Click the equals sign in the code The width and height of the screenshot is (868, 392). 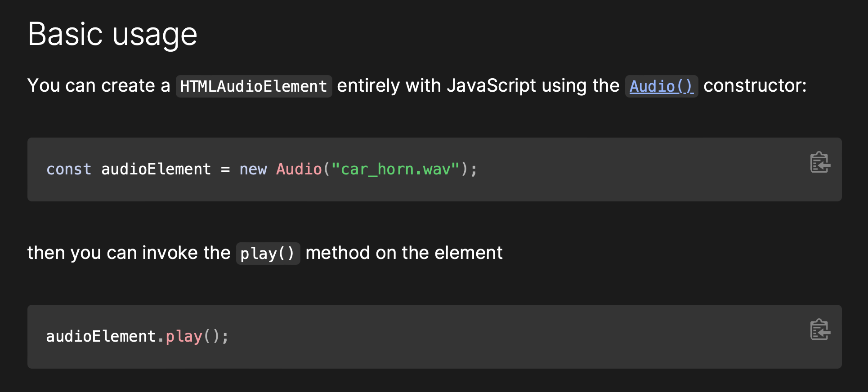click(225, 170)
